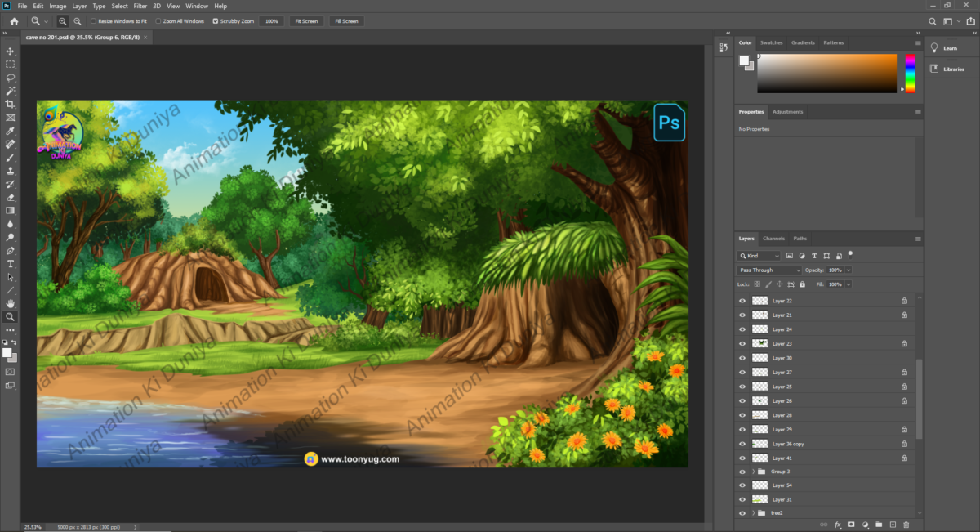Image resolution: width=980 pixels, height=532 pixels.
Task: Open the Window menu
Action: click(x=197, y=6)
